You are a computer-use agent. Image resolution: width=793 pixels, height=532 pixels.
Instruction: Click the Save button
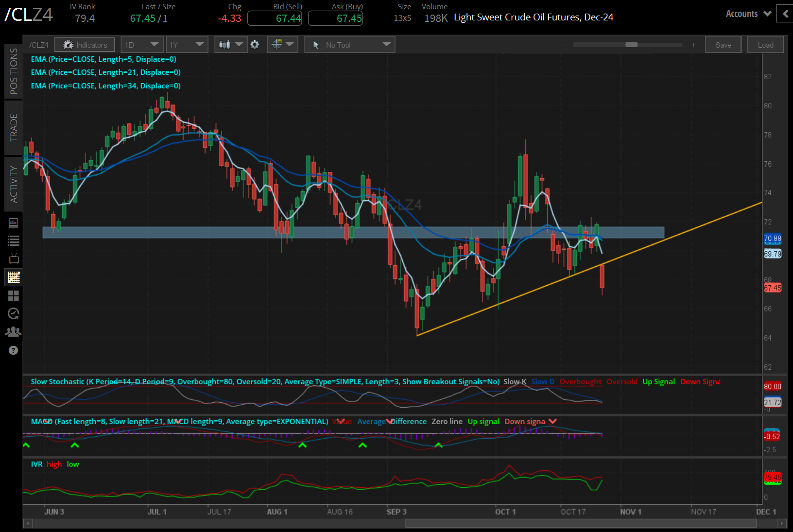coord(723,44)
